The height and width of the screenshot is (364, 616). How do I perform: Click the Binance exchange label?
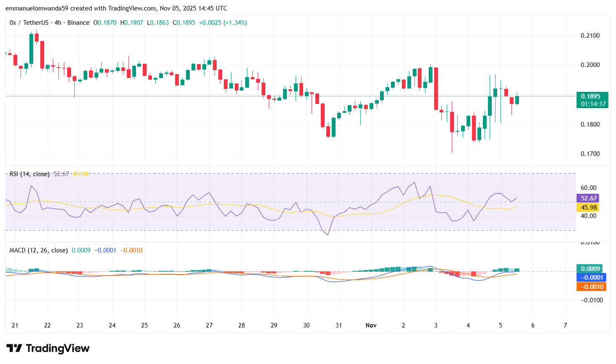tap(78, 22)
